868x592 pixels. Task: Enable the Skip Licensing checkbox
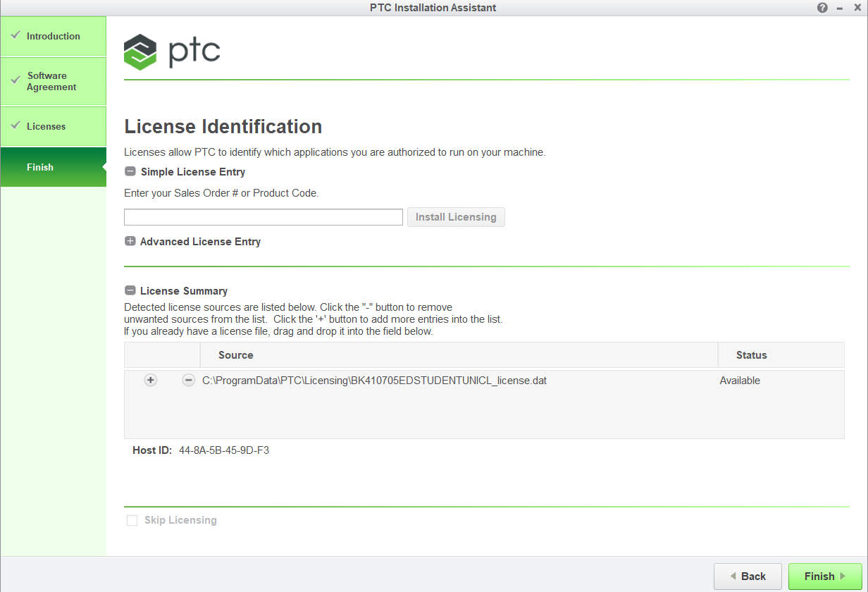tap(132, 519)
